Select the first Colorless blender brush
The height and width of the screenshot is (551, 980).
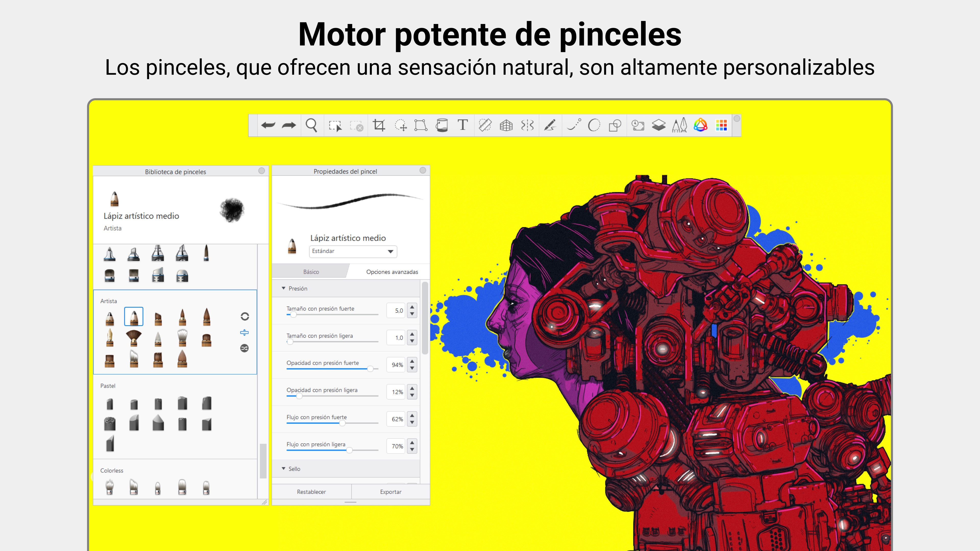[109, 487]
